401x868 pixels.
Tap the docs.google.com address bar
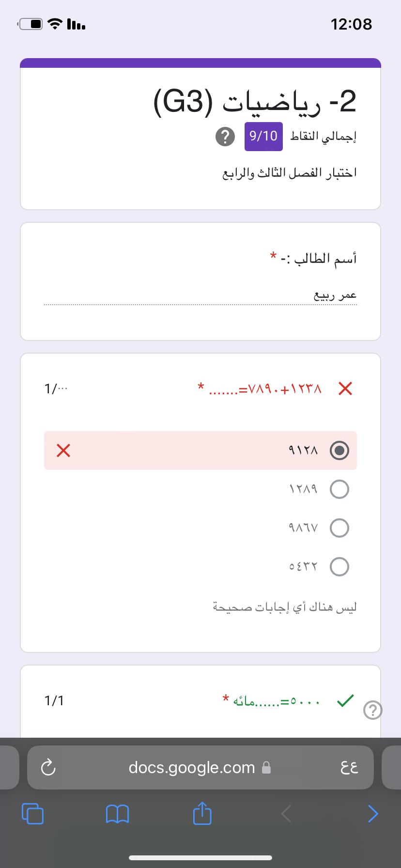tap(192, 767)
